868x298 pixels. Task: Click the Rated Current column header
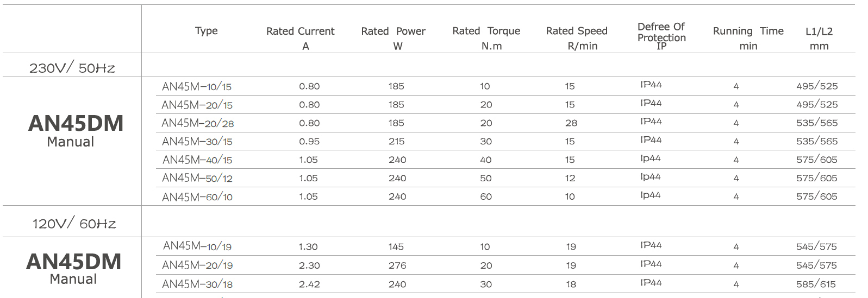point(301,38)
